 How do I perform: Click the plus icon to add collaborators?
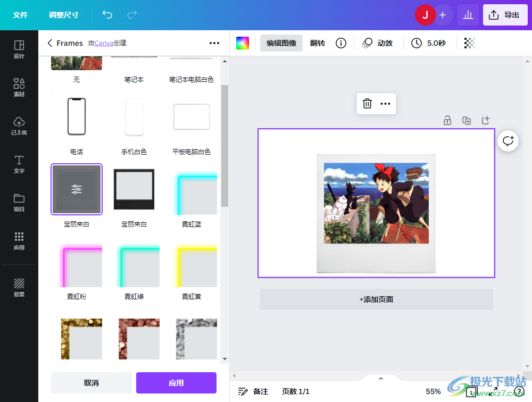pyautogui.click(x=443, y=15)
